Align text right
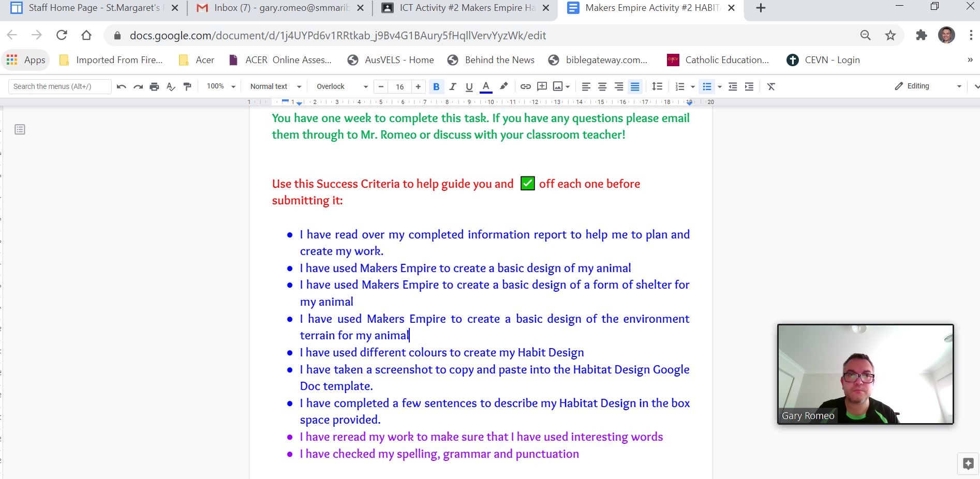 point(619,86)
